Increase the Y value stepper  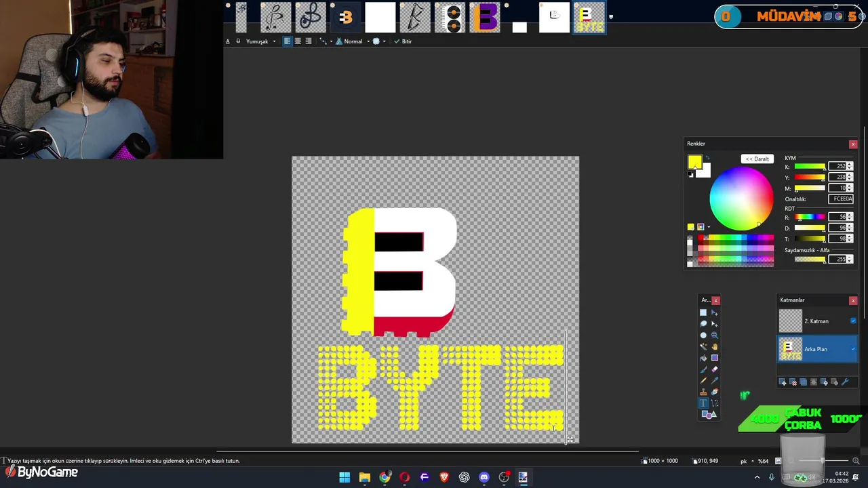pyautogui.click(x=850, y=175)
